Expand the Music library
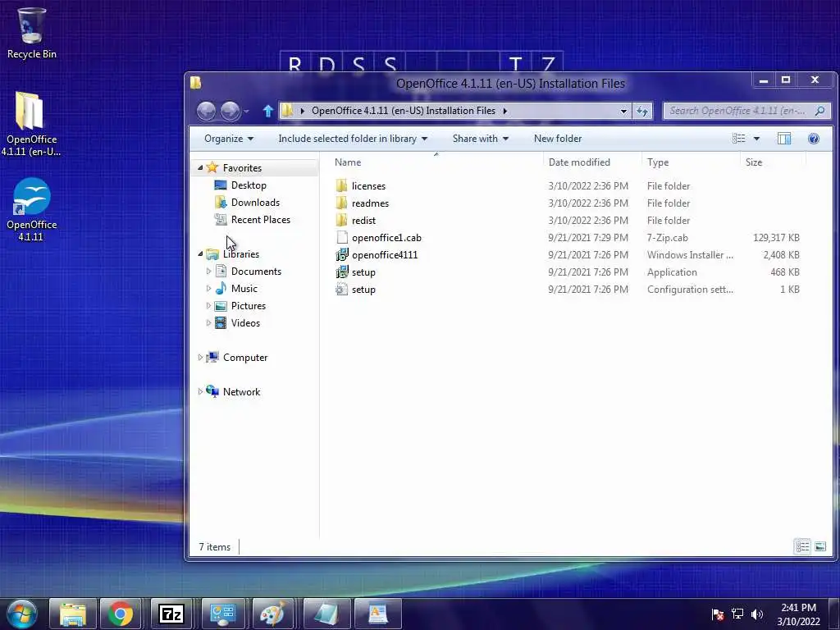The width and height of the screenshot is (840, 630). tap(208, 288)
